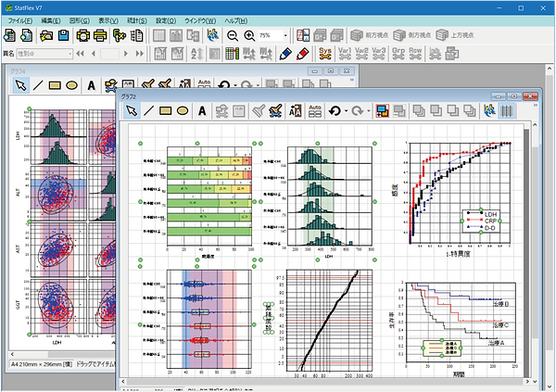Open the 員名 combo box
This screenshot has width=556, height=392.
44,54
